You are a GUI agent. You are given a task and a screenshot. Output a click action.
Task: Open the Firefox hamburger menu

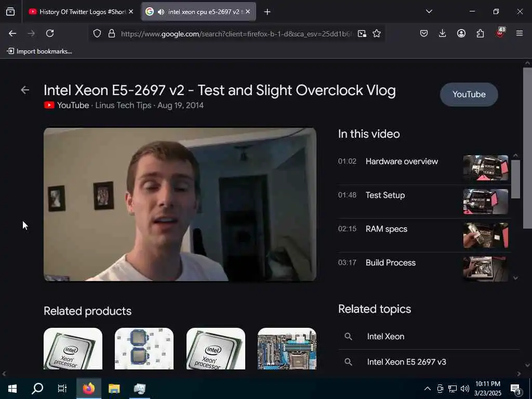(520, 33)
